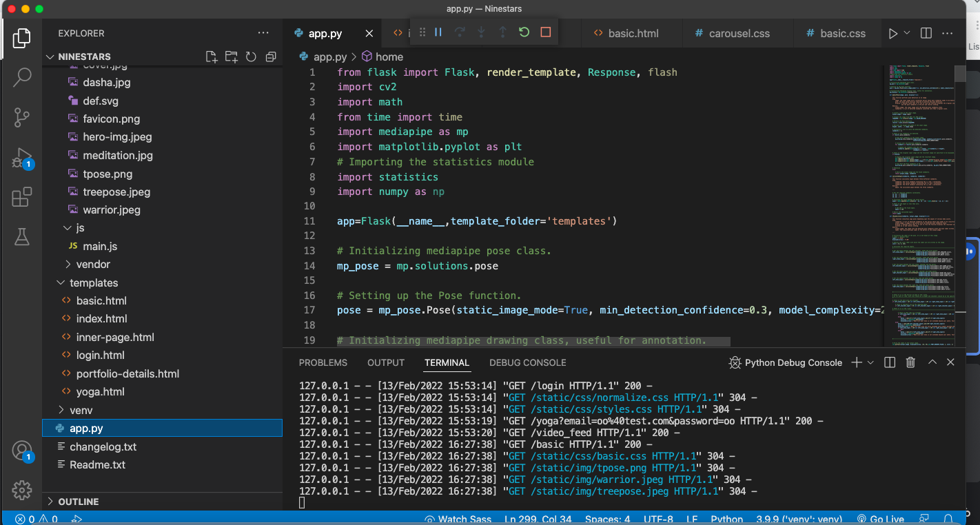Open the Extensions view

click(x=22, y=198)
